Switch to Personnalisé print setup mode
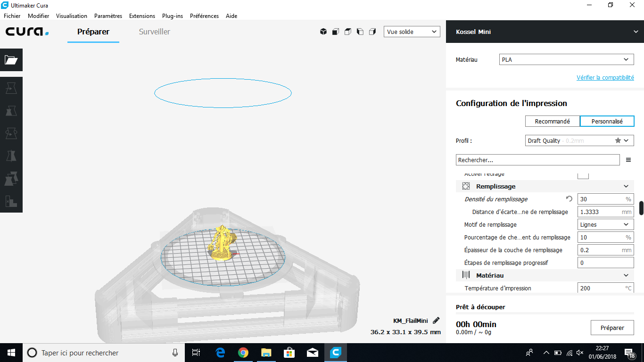The height and width of the screenshot is (362, 644). pos(607,121)
